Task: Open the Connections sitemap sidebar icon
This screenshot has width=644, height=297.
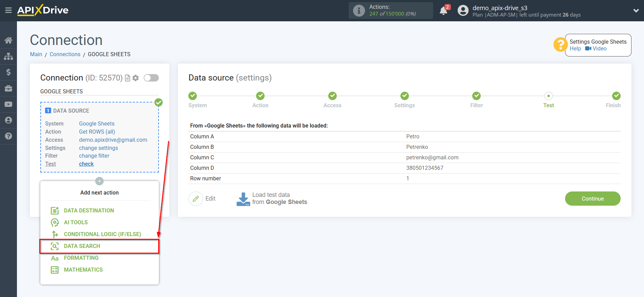Action: click(x=8, y=56)
